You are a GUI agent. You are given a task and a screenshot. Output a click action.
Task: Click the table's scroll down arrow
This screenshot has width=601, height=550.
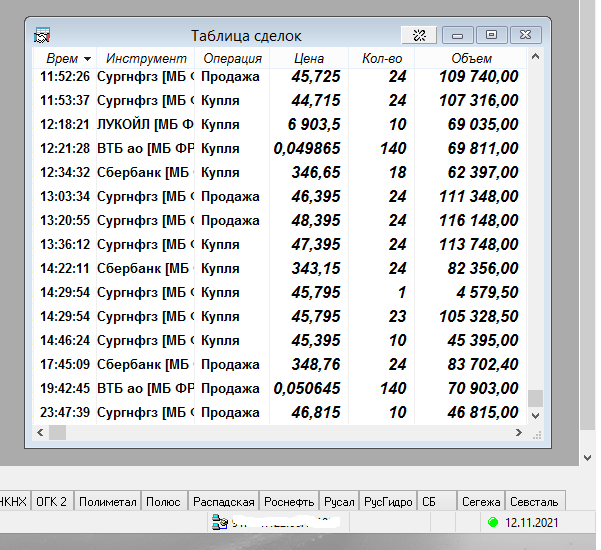click(x=535, y=415)
